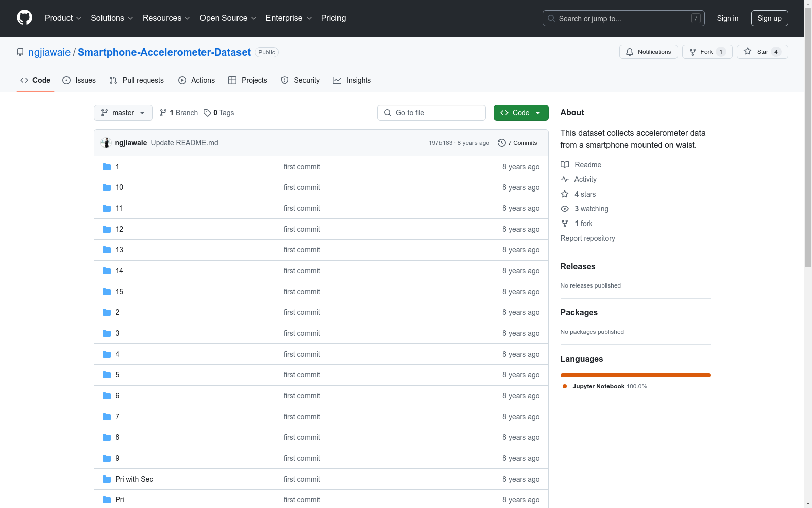Image resolution: width=812 pixels, height=508 pixels.
Task: Click the Readme book icon
Action: (x=565, y=165)
